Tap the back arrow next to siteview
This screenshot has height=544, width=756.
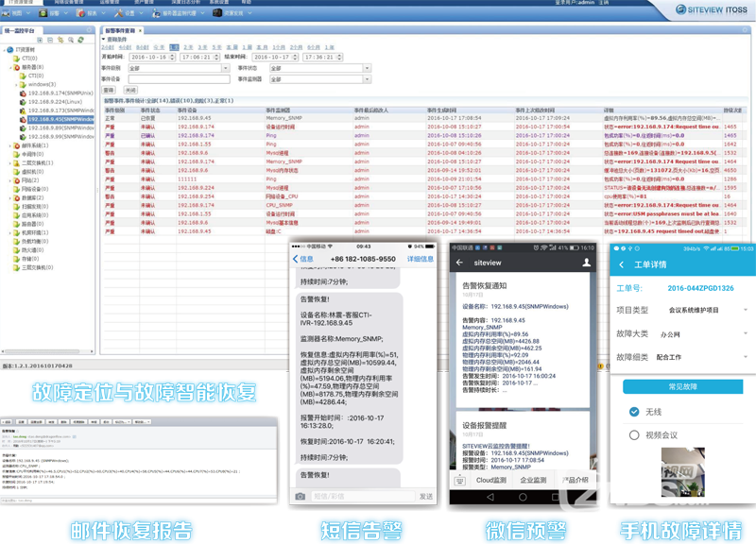(459, 263)
